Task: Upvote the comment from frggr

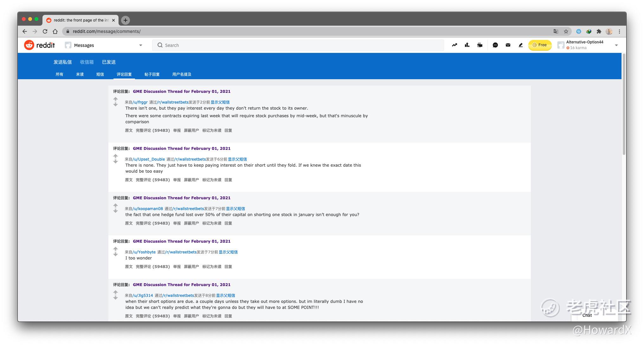Action: (115, 99)
